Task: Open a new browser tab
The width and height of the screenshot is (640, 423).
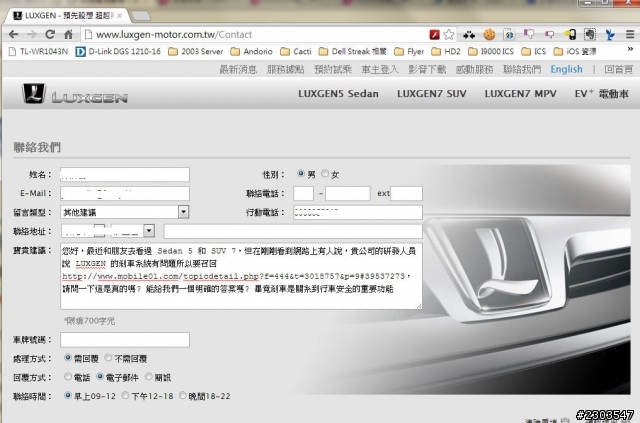Action: 141,16
